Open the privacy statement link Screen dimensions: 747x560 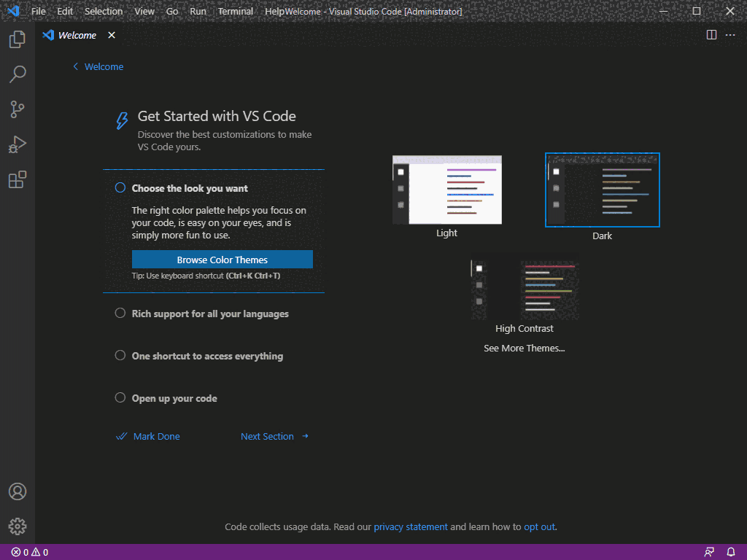pyautogui.click(x=411, y=526)
